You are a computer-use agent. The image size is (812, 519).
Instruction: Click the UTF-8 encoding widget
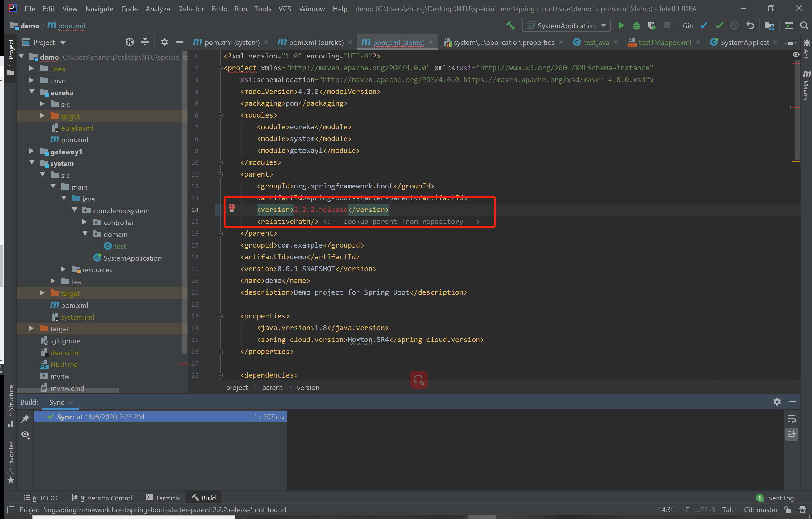[x=705, y=510]
